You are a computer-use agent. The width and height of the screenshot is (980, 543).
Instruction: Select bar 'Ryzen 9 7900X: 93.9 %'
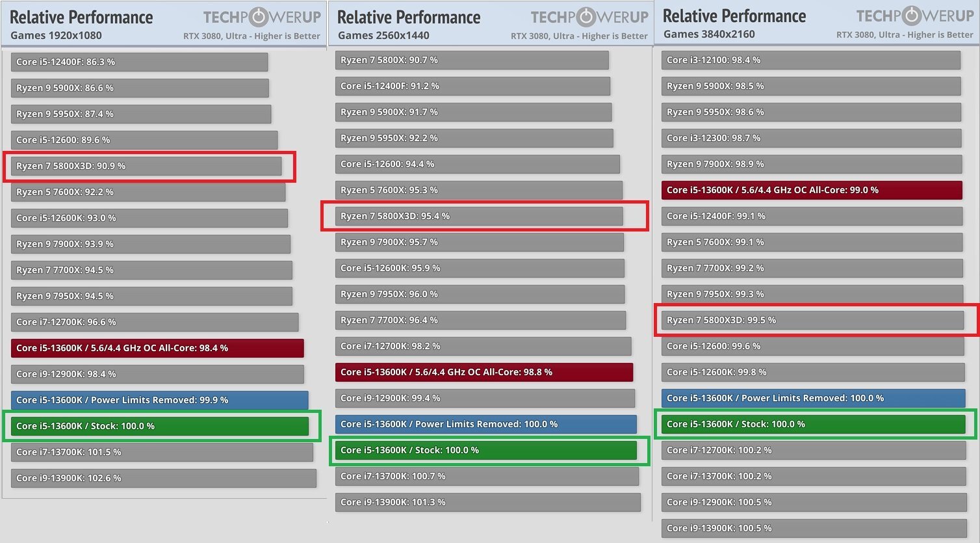151,244
